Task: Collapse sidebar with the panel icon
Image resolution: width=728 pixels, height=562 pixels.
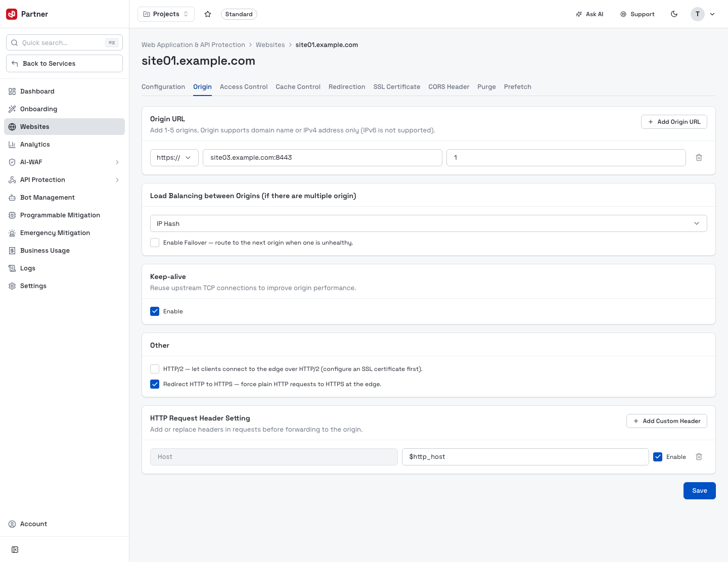Action: (15, 550)
